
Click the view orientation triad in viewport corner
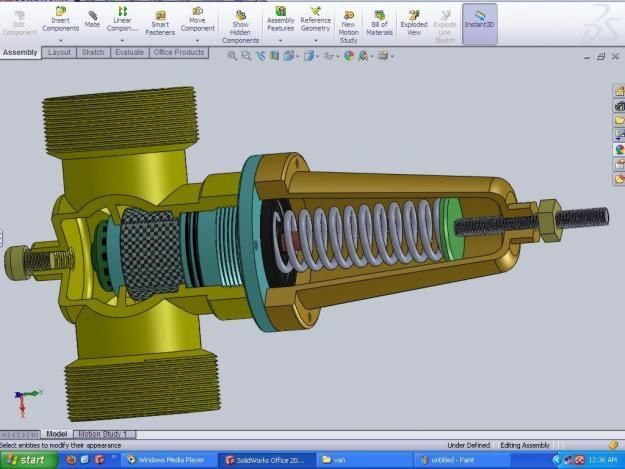coord(22,401)
